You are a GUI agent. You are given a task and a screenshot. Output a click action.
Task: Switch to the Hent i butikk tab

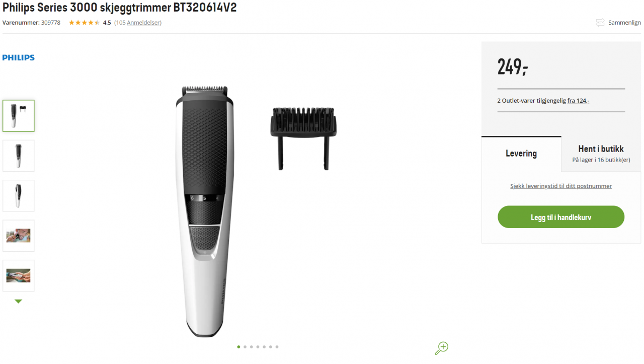[601, 154]
